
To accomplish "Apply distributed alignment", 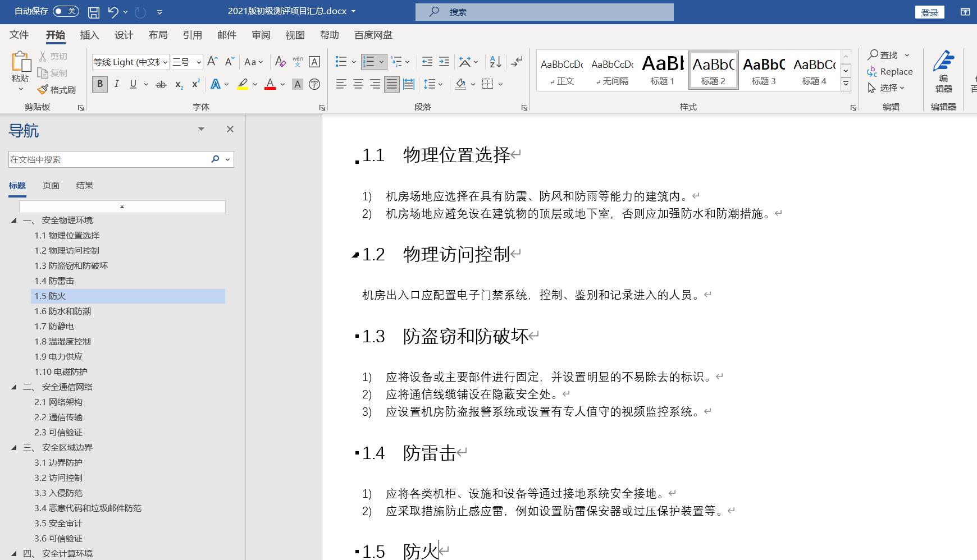I will point(409,84).
